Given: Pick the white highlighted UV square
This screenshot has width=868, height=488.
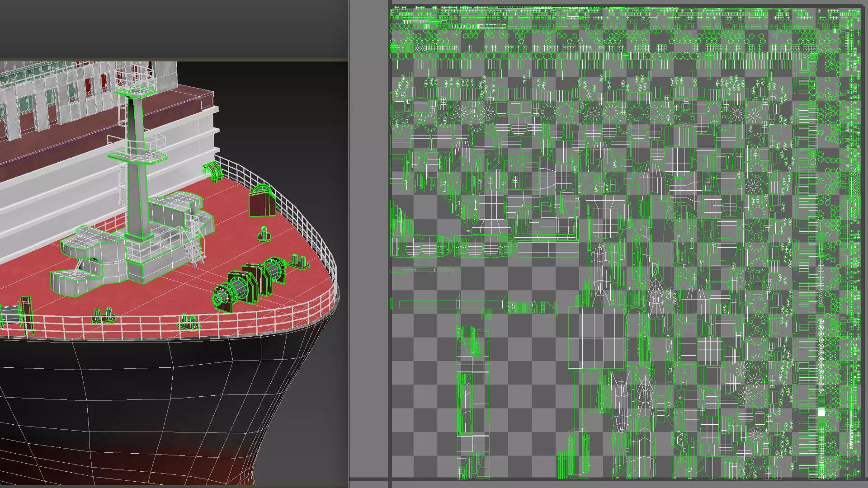Looking at the screenshot, I should (821, 412).
